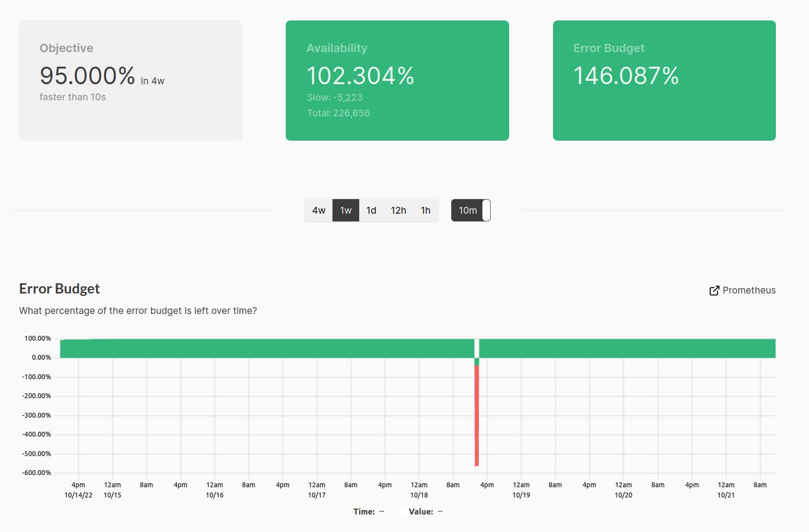The height and width of the screenshot is (532, 809).
Task: Click the 10m refresh interval label
Action: click(467, 210)
